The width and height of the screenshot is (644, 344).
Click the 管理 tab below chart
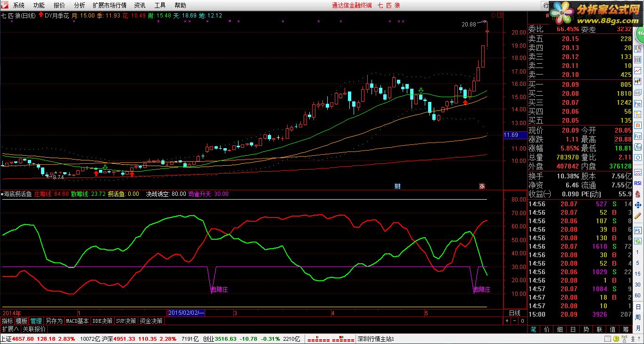pos(36,321)
